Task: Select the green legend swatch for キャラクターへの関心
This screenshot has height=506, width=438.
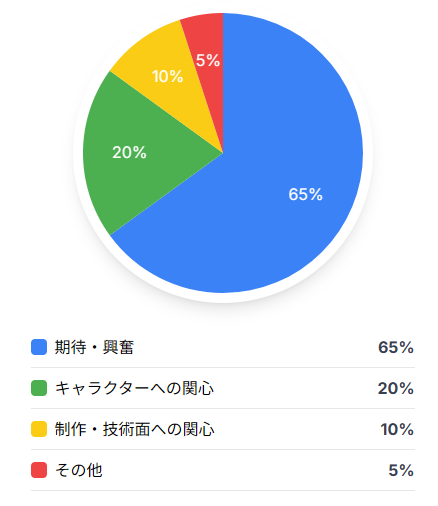Action: click(39, 388)
